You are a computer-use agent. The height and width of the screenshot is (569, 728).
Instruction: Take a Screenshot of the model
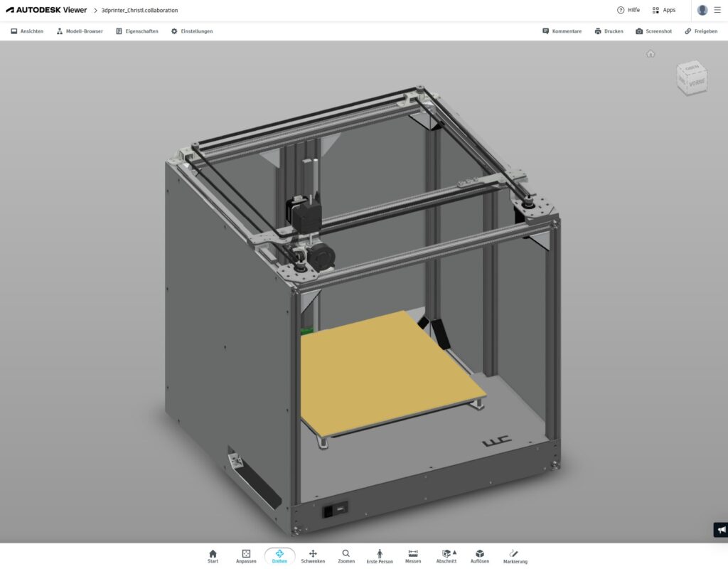pyautogui.click(x=654, y=31)
